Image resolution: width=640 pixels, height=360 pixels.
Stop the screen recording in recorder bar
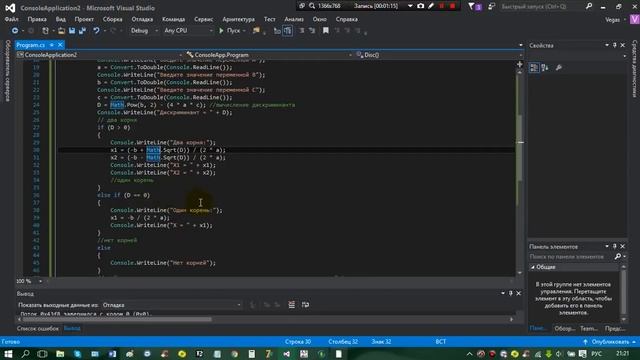pos(452,6)
